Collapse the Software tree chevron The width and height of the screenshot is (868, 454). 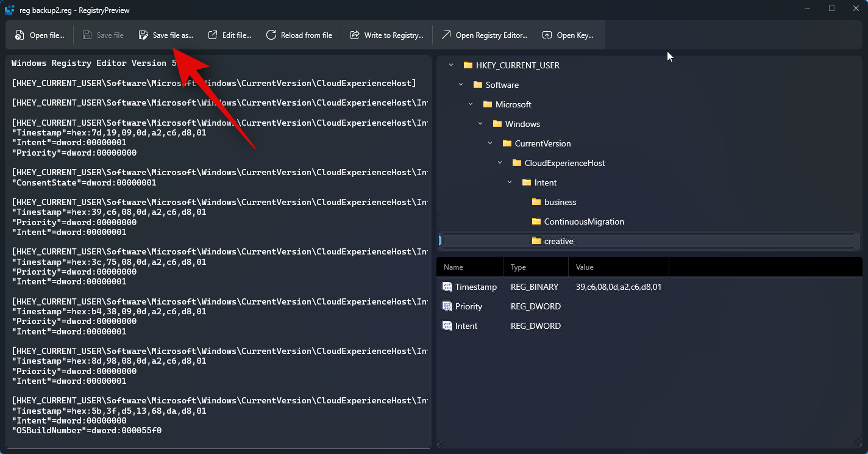[461, 85]
